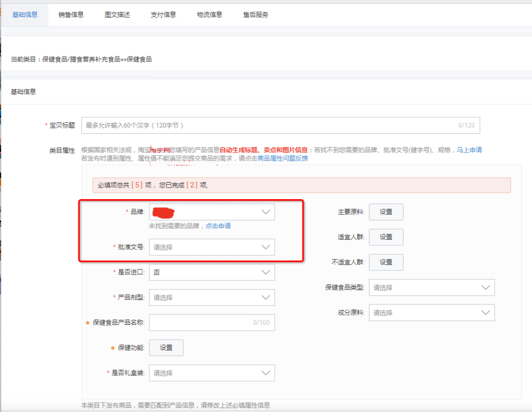Viewport: 532px width, 412px height.
Task: Click the 宝贝标题 input field
Action: (x=280, y=126)
